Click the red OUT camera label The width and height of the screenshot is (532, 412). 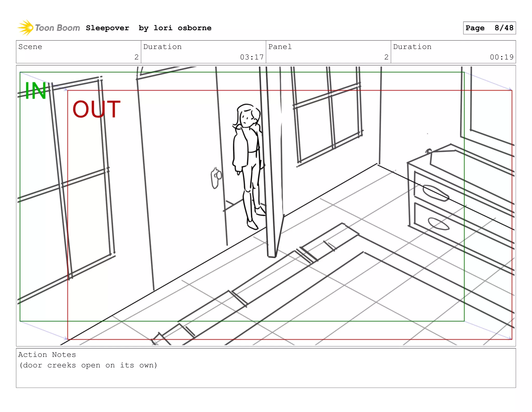coord(96,109)
